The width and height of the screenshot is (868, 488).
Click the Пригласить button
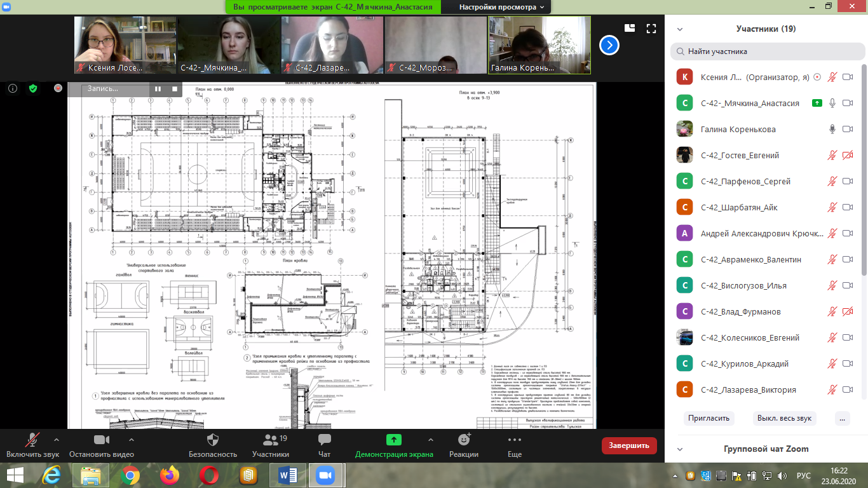[x=709, y=418]
